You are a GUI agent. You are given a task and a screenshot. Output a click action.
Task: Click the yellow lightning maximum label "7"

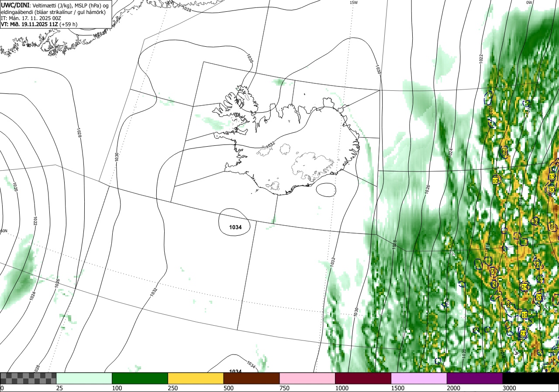click(493, 272)
